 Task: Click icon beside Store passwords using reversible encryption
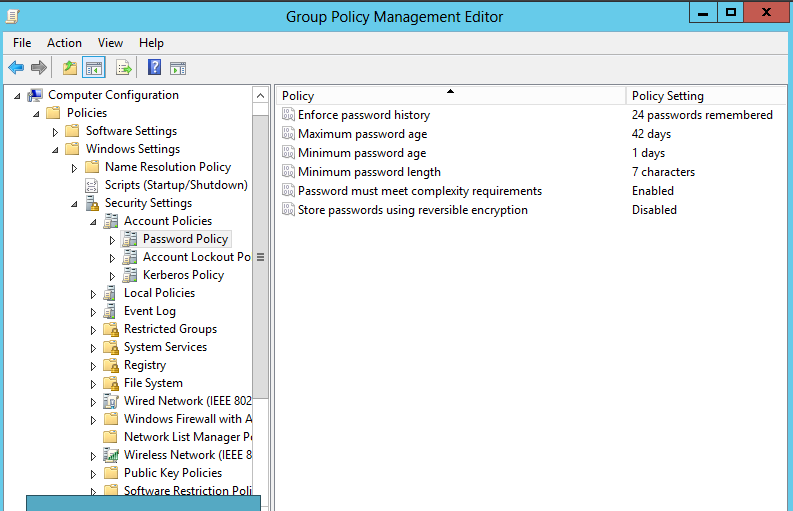coord(288,210)
